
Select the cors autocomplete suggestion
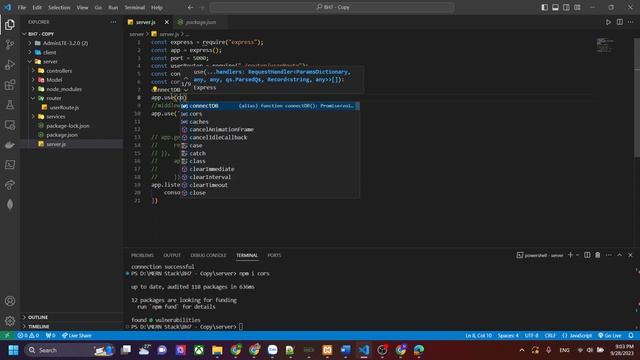(x=270, y=114)
